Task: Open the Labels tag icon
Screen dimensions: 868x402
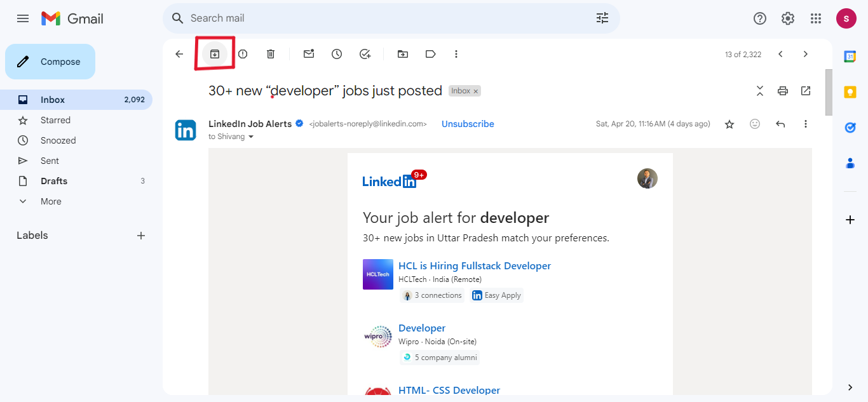Action: coord(431,54)
